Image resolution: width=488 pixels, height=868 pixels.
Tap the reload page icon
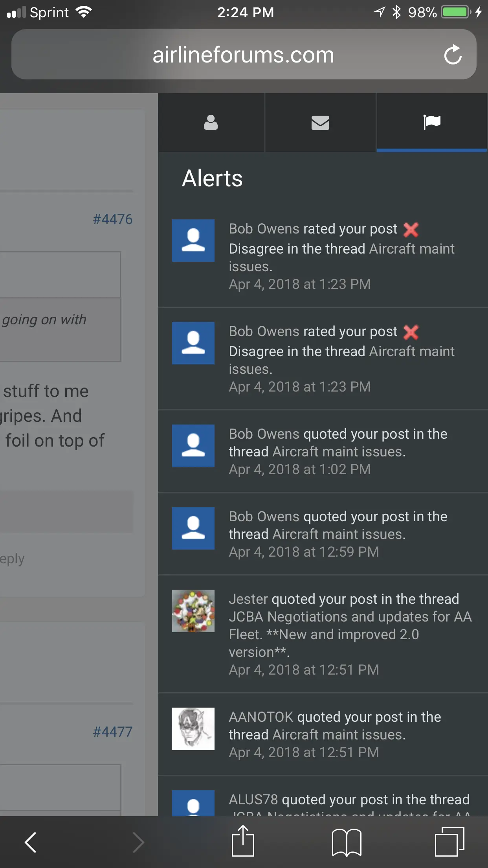coord(453,55)
